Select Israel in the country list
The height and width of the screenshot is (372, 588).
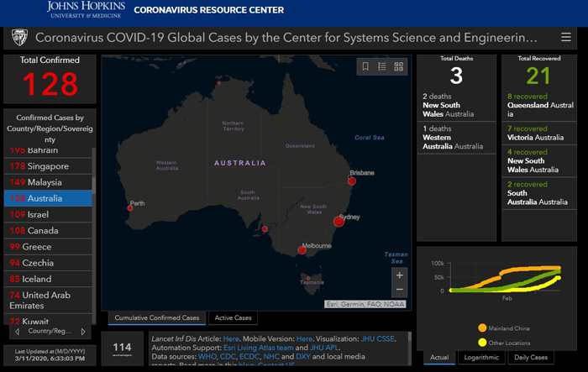48,214
